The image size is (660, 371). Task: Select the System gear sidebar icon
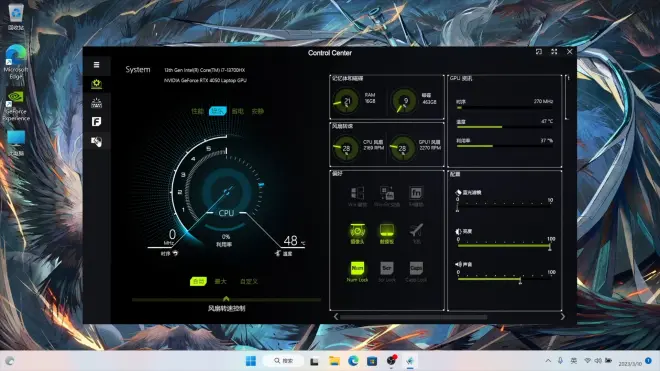pyautogui.click(x=96, y=84)
